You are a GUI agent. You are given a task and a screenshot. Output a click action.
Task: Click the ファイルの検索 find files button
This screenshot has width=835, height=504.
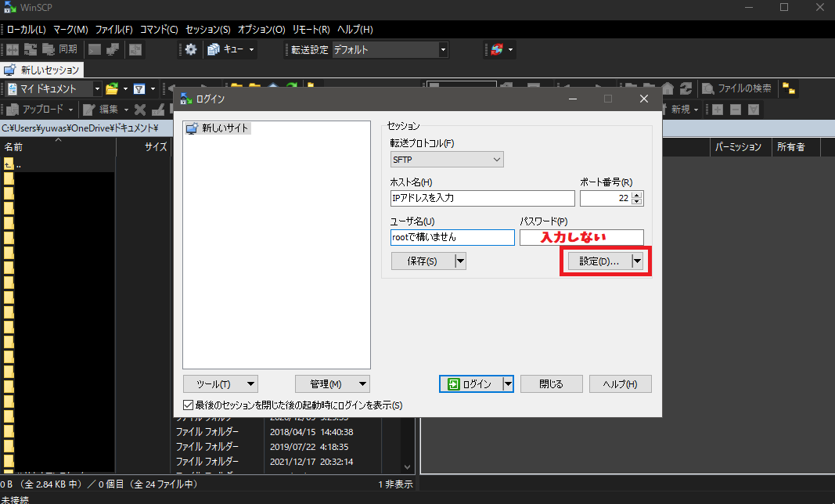[x=736, y=88]
